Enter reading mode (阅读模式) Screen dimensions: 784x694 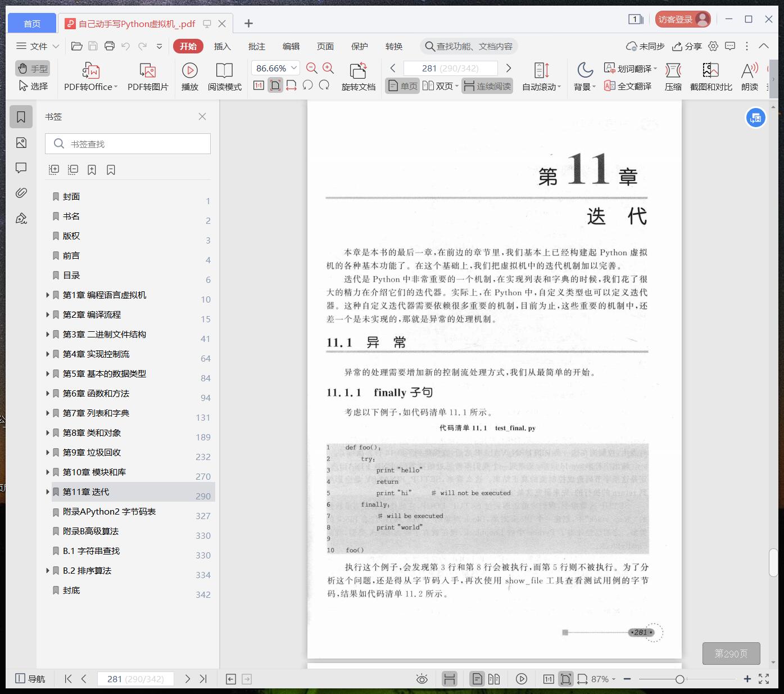point(224,76)
